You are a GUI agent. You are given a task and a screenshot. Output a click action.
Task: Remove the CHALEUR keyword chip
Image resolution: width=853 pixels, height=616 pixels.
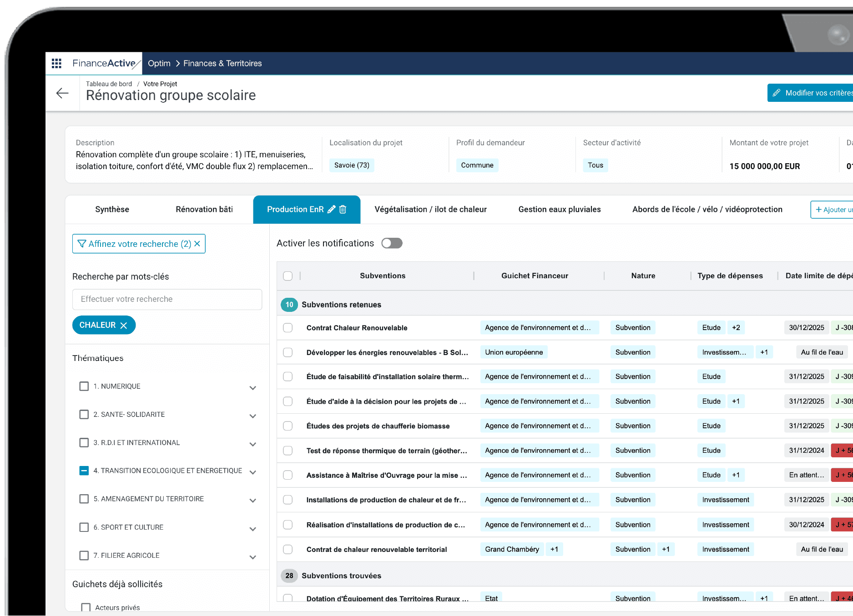pos(124,326)
